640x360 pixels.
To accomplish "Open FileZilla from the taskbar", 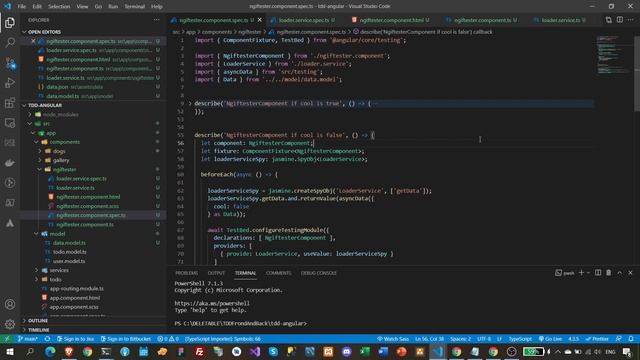I will point(199,351).
